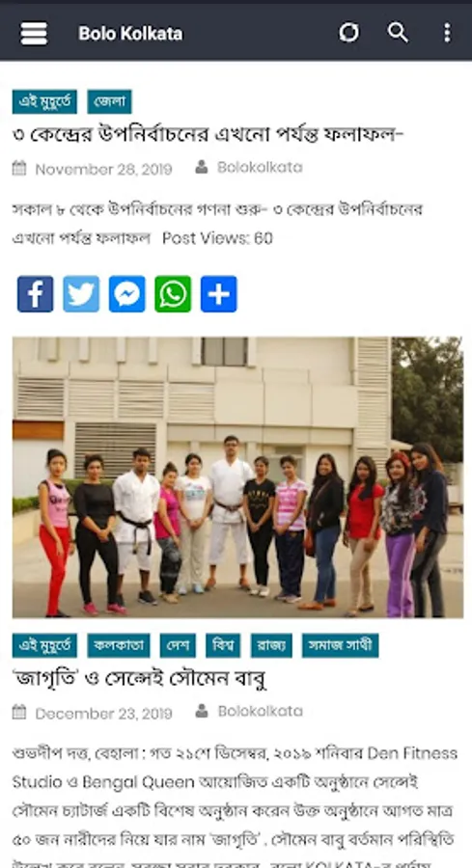Open Bolokolkata author link dated December 23
The height and width of the screenshot is (868, 472).
260,712
